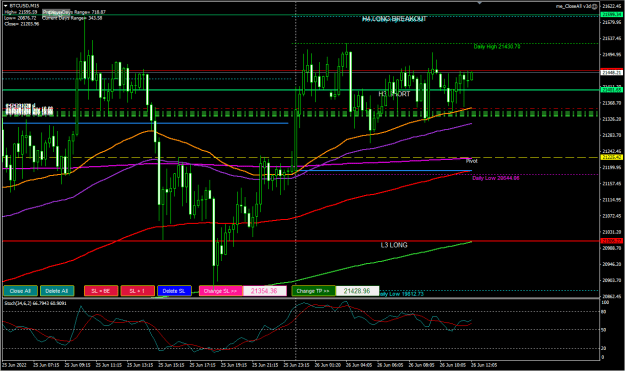625x371 pixels.
Task: Click the Close= value text in the top left
Action: click(x=22, y=24)
